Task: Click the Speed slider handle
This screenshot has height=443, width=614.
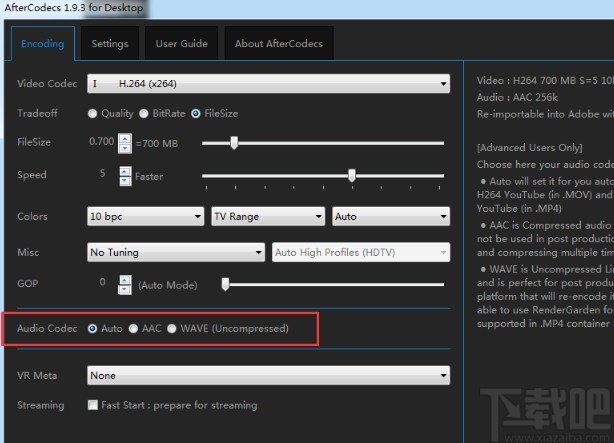Action: coord(352,175)
